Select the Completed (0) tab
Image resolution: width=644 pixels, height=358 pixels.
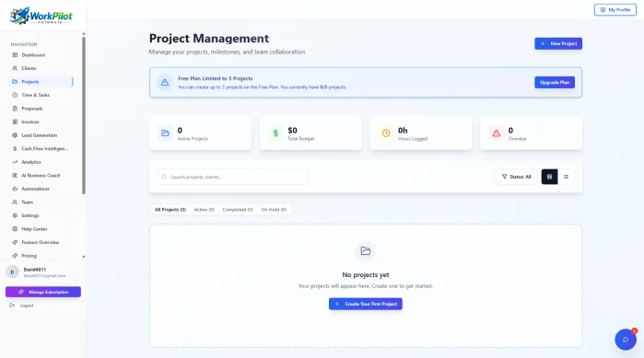click(x=238, y=210)
